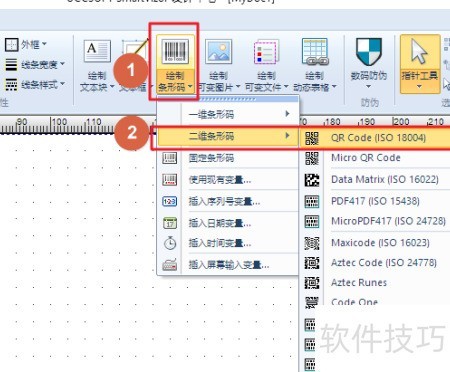Viewport: 450px width, 372px height.
Task: Choose Maxicode (ISO 16023)
Action: (375, 242)
